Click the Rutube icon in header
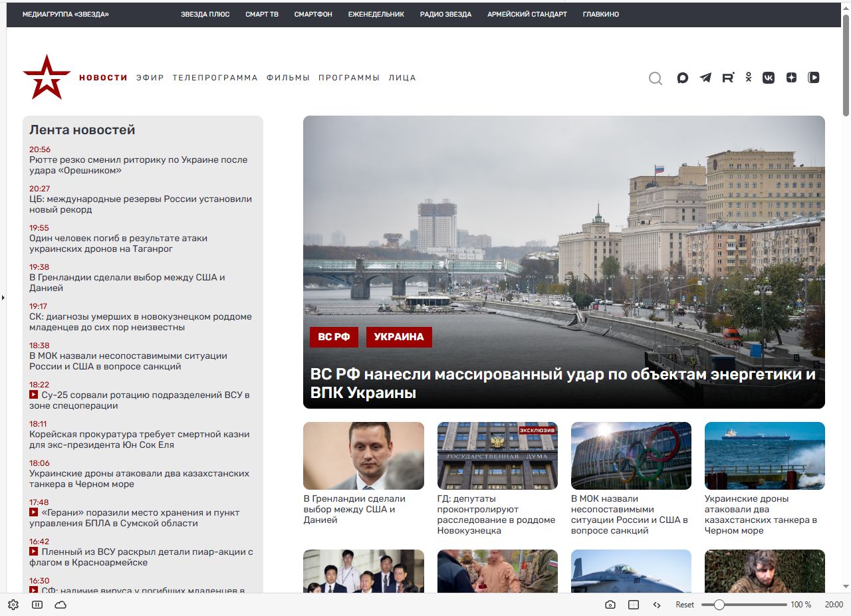Screen dimensions: 851x616 coord(728,78)
